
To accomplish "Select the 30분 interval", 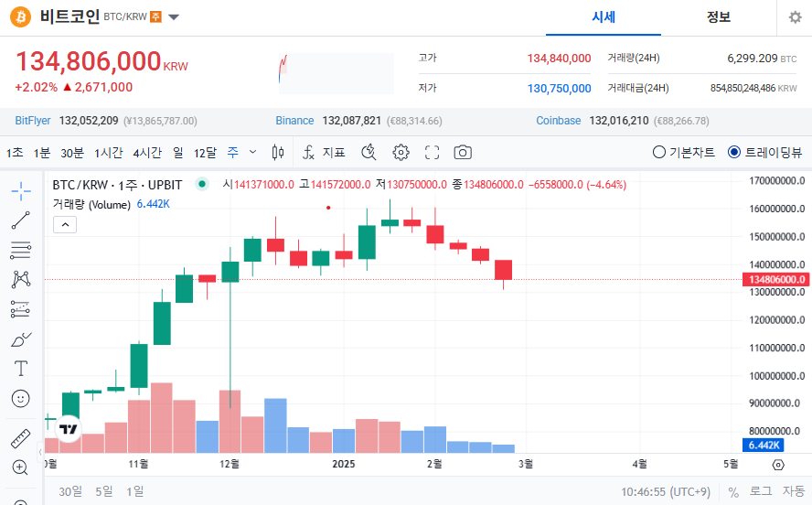I will (72, 152).
